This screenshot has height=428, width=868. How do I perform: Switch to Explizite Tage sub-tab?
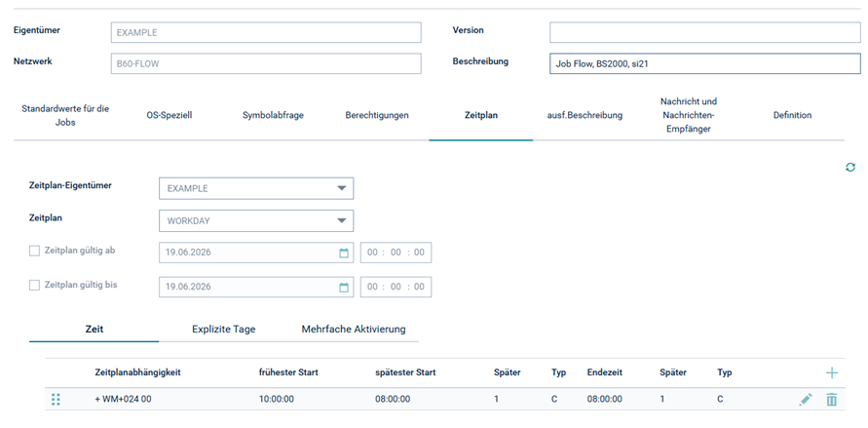[224, 329]
